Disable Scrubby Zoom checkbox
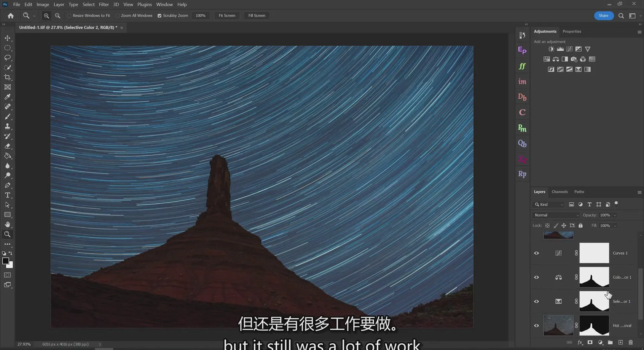The width and height of the screenshot is (644, 350). click(x=159, y=16)
